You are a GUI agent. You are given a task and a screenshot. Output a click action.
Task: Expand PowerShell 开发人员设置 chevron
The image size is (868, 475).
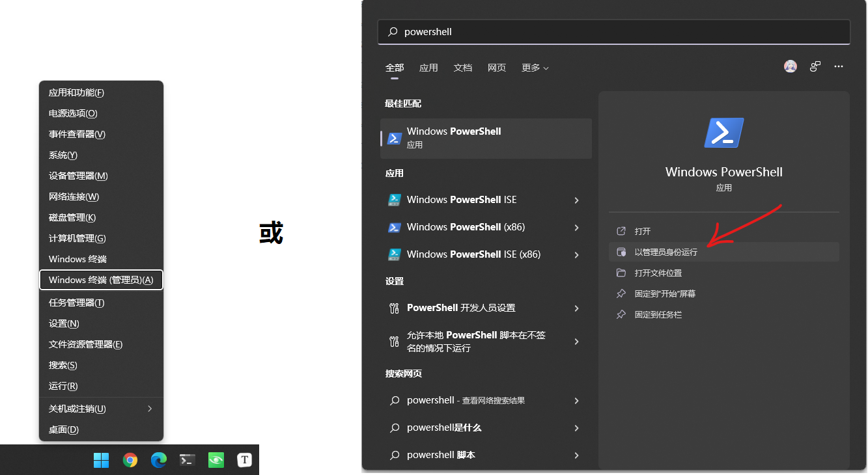point(577,308)
